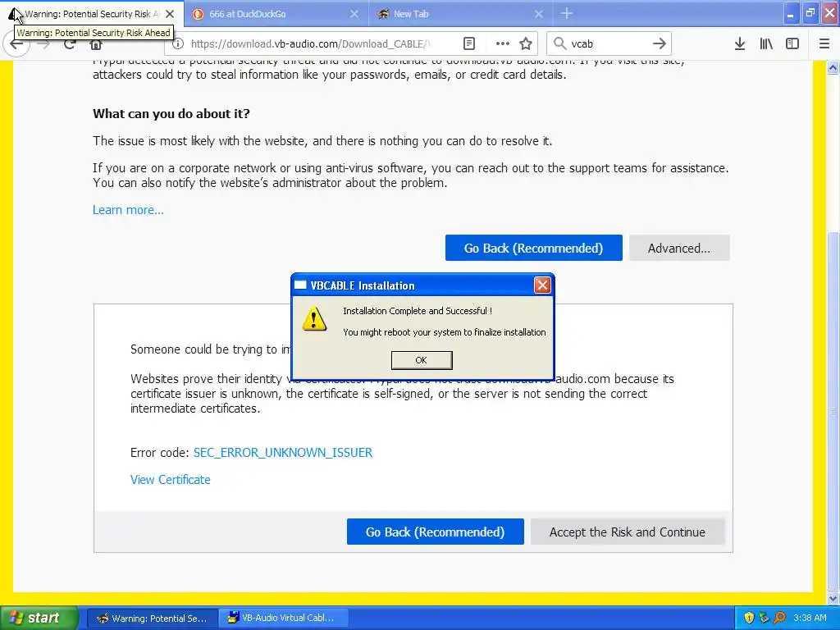This screenshot has height=630, width=840.
Task: Click the scrollbar up arrow
Action: point(833,67)
